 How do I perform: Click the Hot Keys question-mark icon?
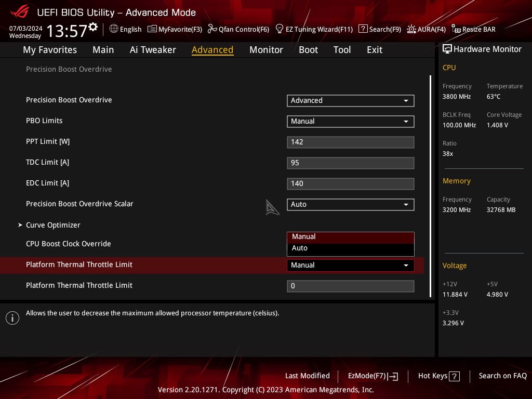454,376
